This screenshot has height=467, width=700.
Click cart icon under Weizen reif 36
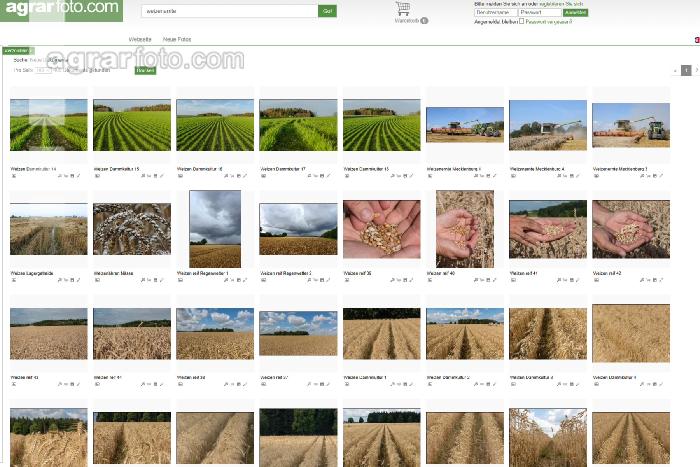[x=399, y=280]
